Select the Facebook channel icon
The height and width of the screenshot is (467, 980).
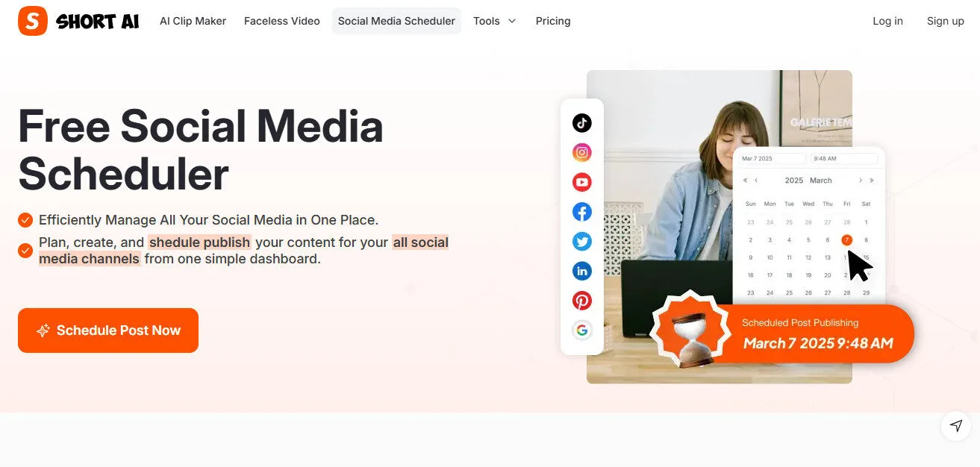click(x=582, y=211)
